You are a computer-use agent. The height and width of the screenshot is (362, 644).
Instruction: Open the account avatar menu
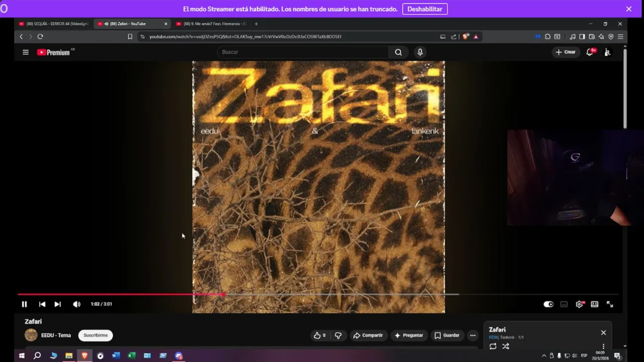coord(608,52)
